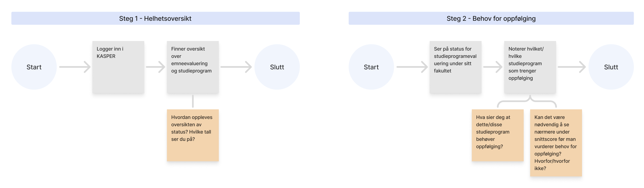The width and height of the screenshot is (644, 188).
Task: Click the Start circle under Steg 1
Action: click(34, 67)
